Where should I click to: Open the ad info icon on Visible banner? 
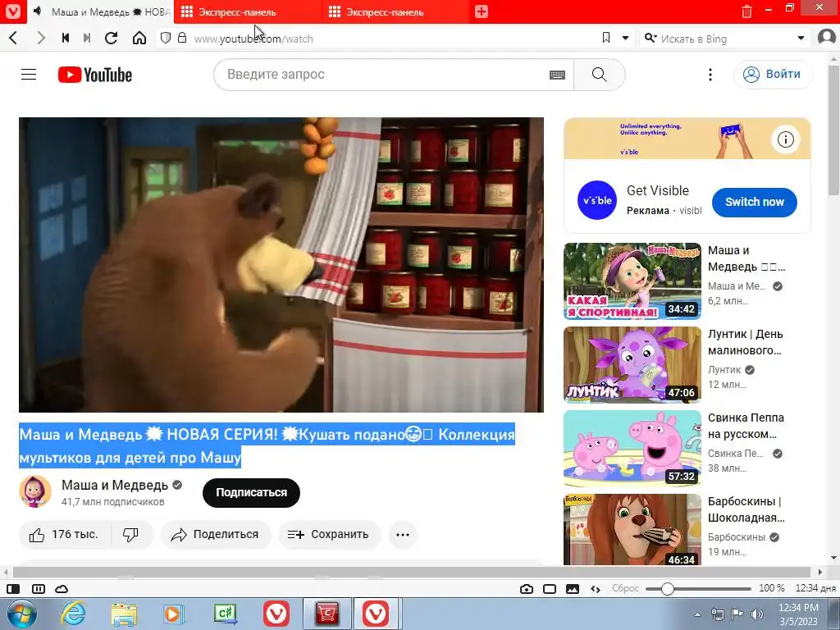coord(785,139)
